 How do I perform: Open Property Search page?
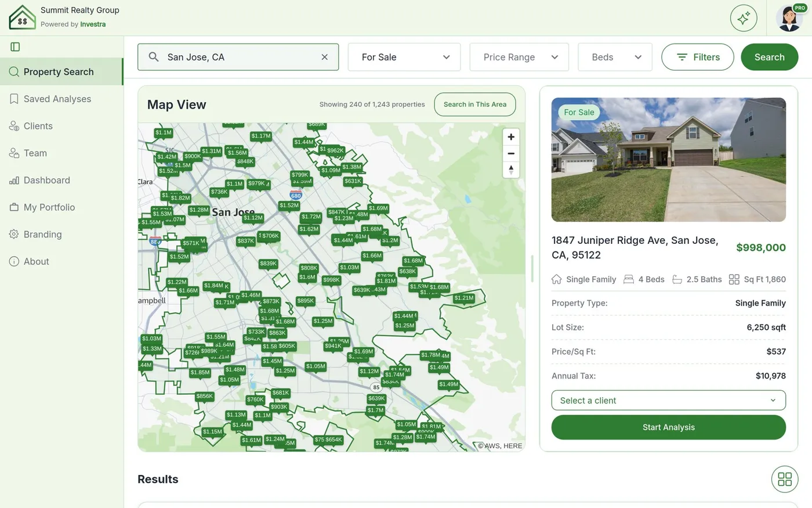pyautogui.click(x=61, y=71)
